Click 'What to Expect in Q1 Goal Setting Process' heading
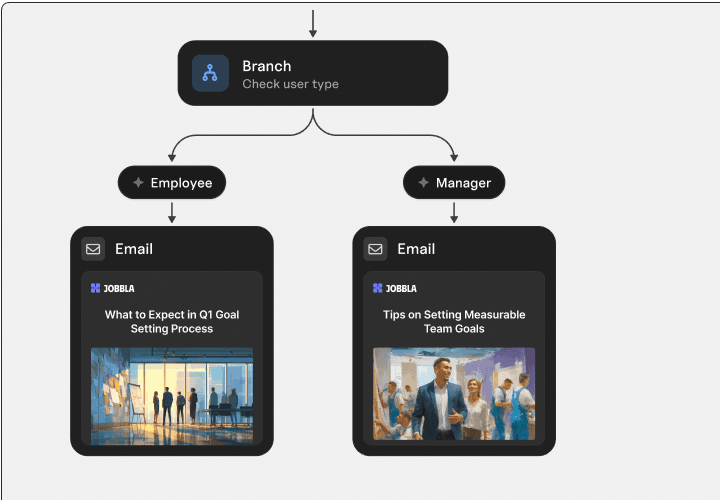720x500 pixels. pos(172,321)
